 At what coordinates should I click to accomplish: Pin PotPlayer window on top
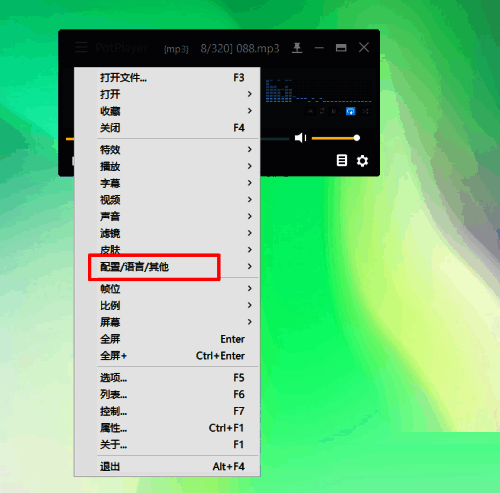click(x=297, y=48)
